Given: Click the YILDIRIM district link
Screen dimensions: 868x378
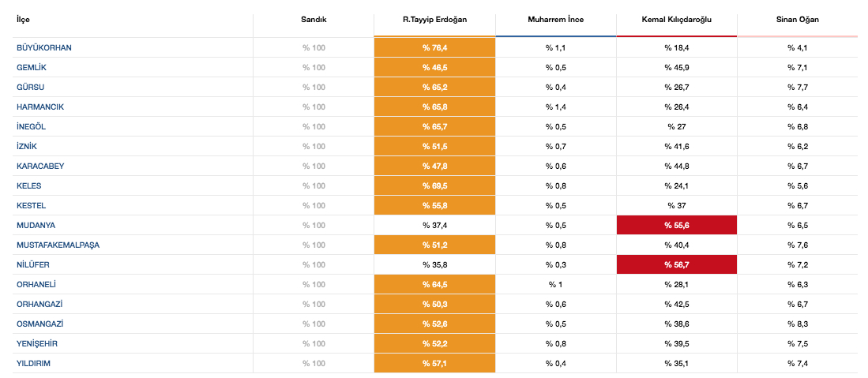Looking at the screenshot, I should click(x=35, y=364).
